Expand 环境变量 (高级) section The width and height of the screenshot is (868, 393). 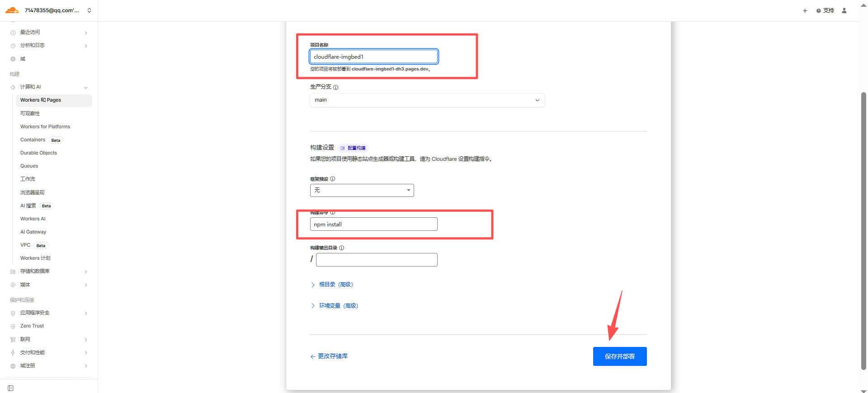coord(335,306)
